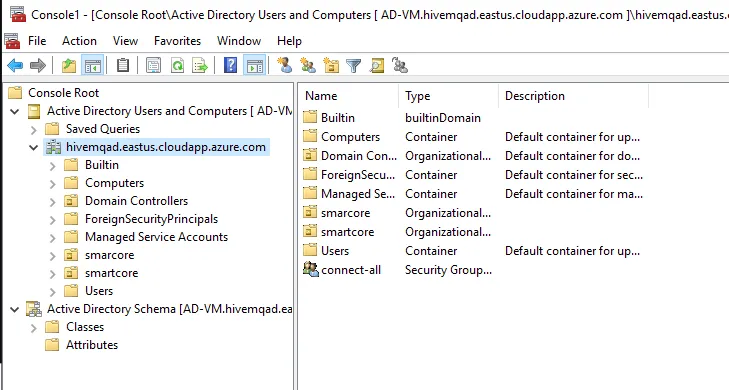Click the Export List toolbar icon
Screen dimensions: 729x390
(x=200, y=66)
